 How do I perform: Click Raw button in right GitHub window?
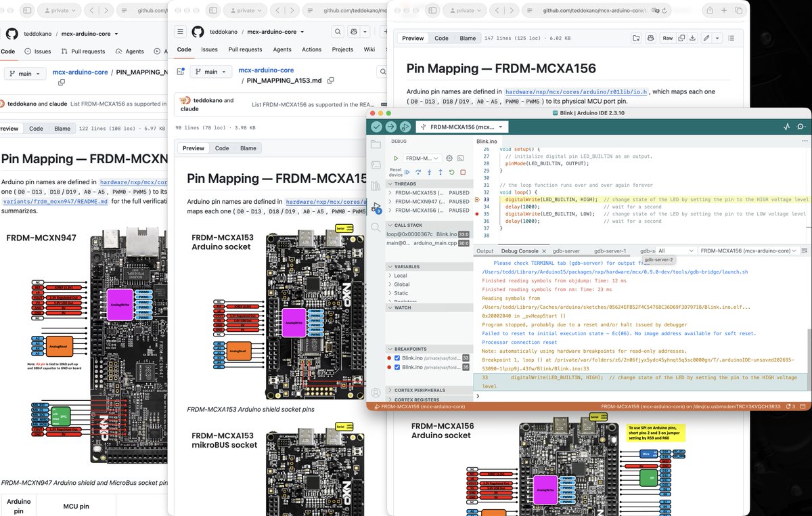coord(668,39)
